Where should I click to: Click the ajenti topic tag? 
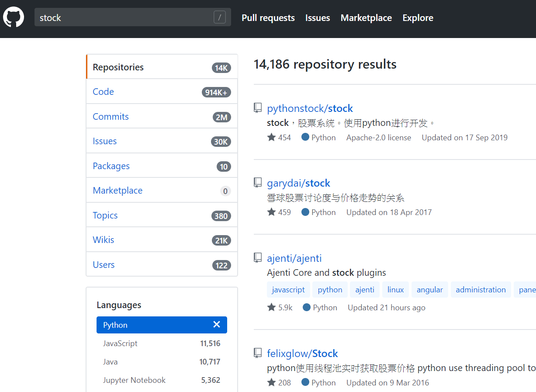tap(365, 290)
